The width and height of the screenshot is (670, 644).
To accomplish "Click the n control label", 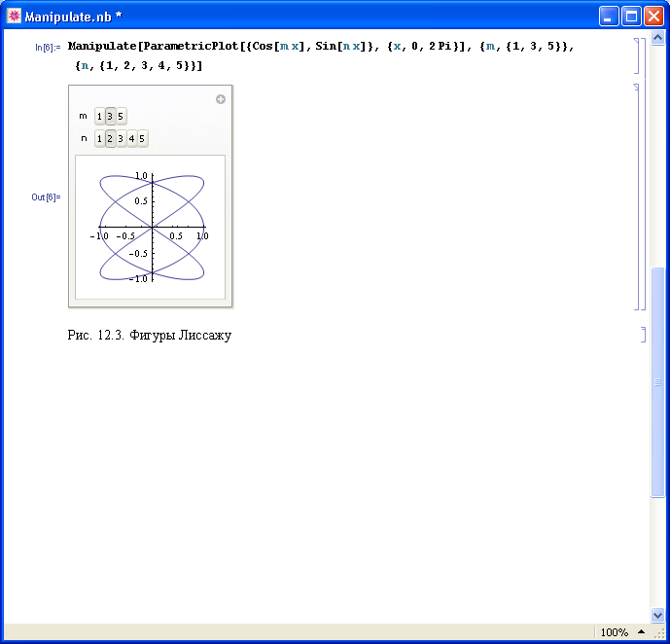I will pos(84,138).
